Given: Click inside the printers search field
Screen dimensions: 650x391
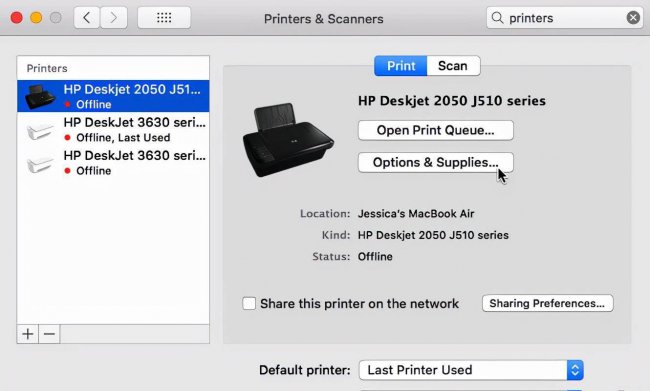Looking at the screenshot, I should (565, 18).
